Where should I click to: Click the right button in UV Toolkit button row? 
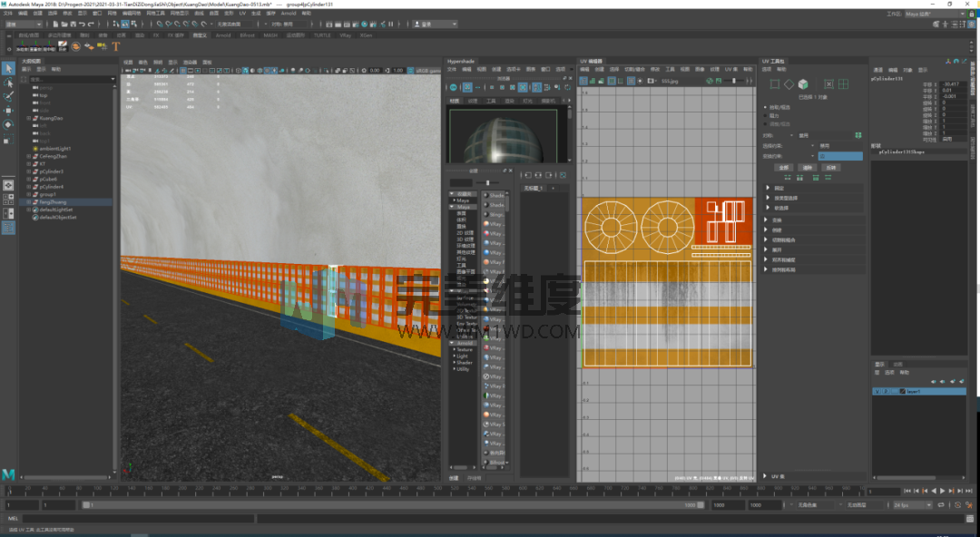coord(830,168)
